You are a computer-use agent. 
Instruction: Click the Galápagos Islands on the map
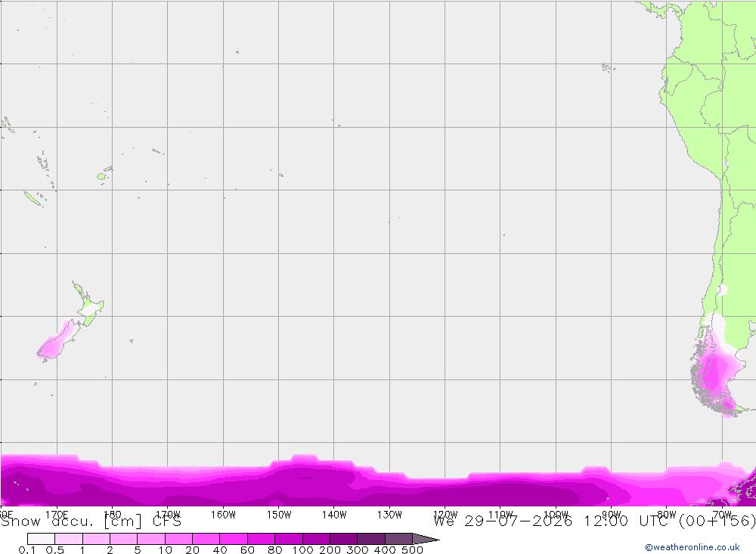coord(608,68)
